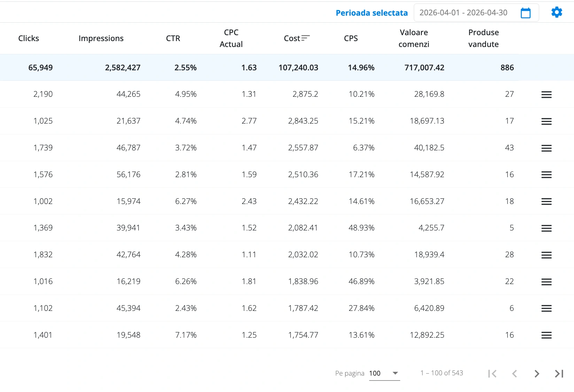Image resolution: width=574 pixels, height=392 pixels.
Task: Click the impressions cell 45,394
Action: click(x=128, y=308)
